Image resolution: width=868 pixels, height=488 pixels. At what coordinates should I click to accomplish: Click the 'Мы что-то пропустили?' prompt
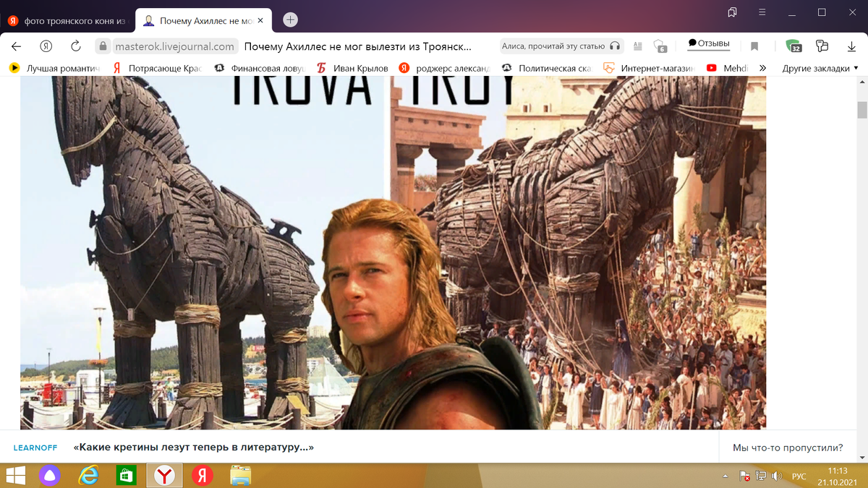tap(788, 448)
